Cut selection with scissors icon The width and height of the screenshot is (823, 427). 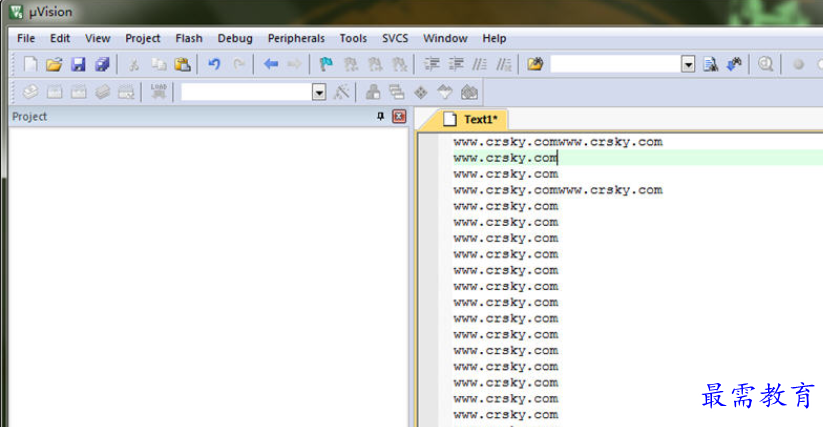pyautogui.click(x=134, y=65)
